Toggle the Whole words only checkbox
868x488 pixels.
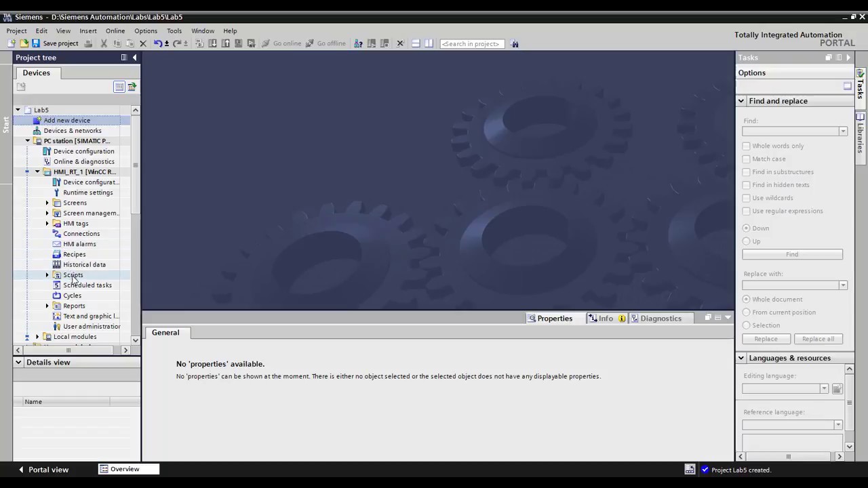click(746, 146)
